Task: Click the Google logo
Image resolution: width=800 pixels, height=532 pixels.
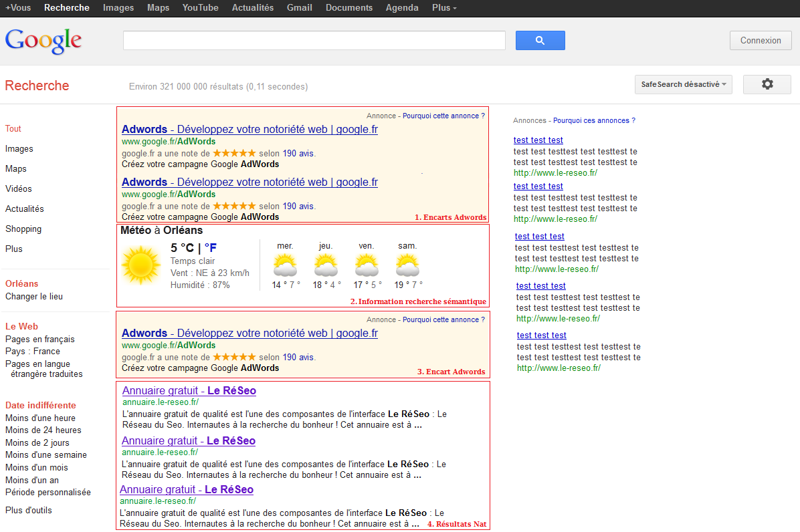Action: click(43, 41)
